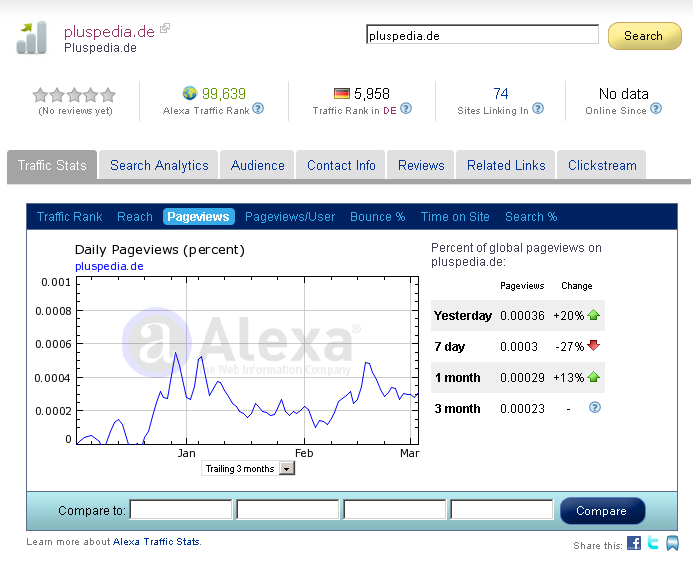
Task: Click the Yesterday pageviews value 0.00036
Action: (x=522, y=315)
